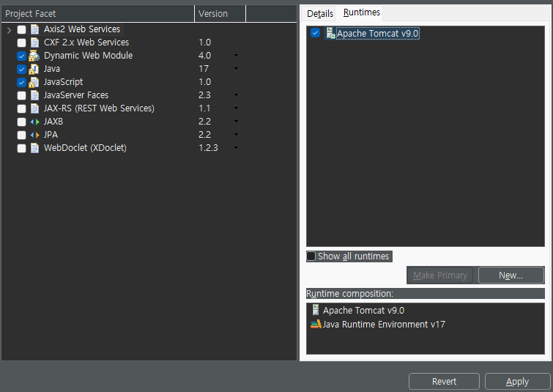Viewport: 553px width, 392px height.
Task: Click the JavaScript facet icon
Action: tap(34, 82)
